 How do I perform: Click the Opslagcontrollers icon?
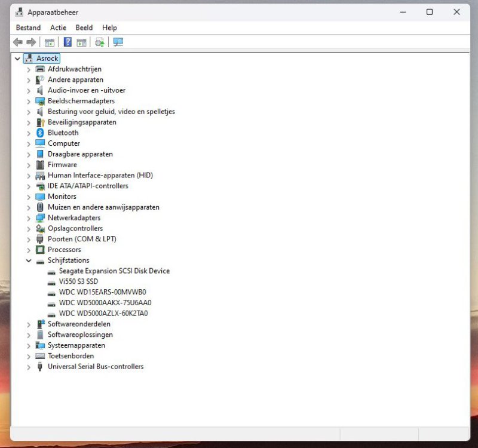[x=40, y=228]
